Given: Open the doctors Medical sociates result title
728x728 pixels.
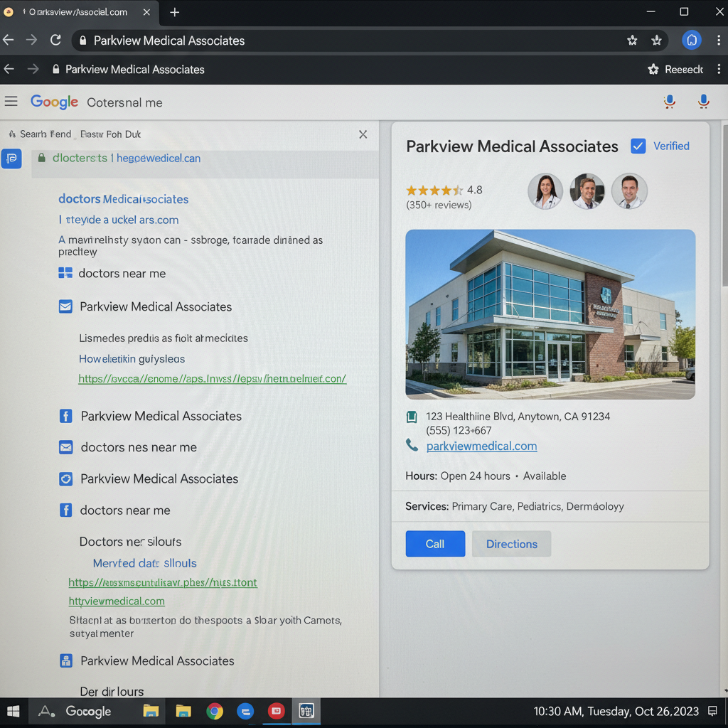Looking at the screenshot, I should coord(123,199).
